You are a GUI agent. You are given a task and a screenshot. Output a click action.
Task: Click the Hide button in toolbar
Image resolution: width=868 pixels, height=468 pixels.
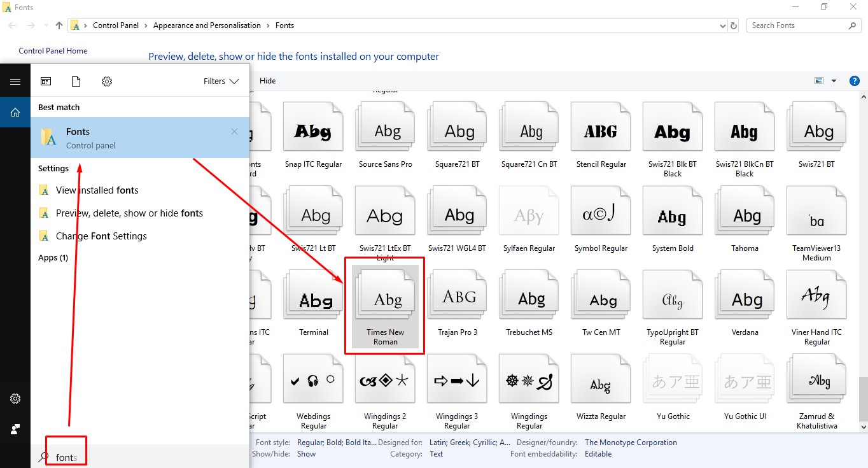point(268,81)
